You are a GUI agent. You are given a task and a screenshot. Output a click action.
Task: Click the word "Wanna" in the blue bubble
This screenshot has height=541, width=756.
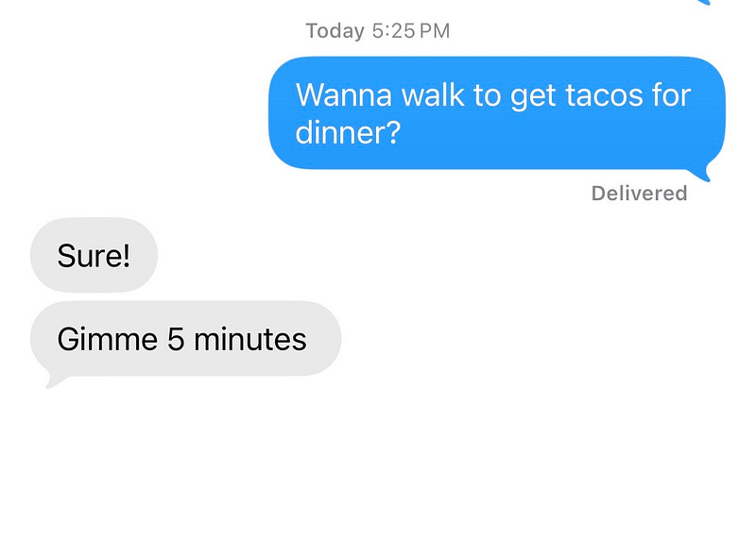(344, 95)
